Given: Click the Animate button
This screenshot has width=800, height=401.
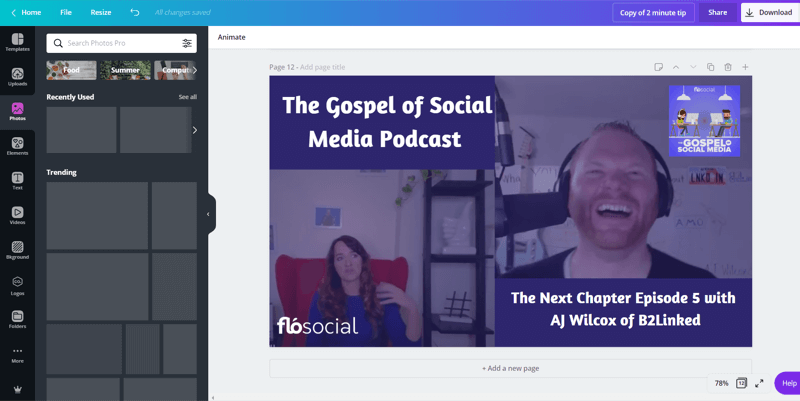Looking at the screenshot, I should 232,37.
